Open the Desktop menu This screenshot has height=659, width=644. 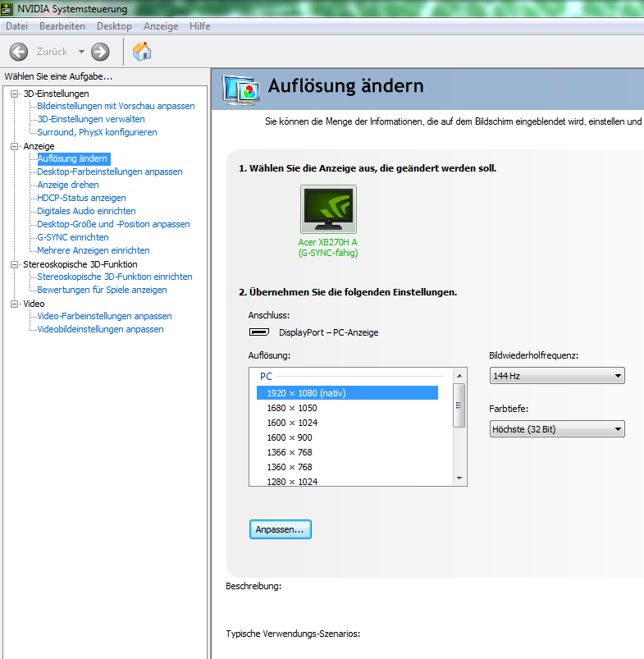click(x=114, y=26)
